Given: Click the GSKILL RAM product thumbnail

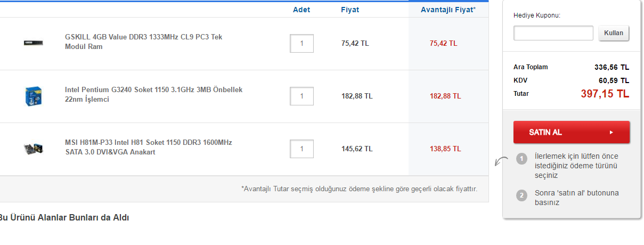Looking at the screenshot, I should pyautogui.click(x=33, y=43).
